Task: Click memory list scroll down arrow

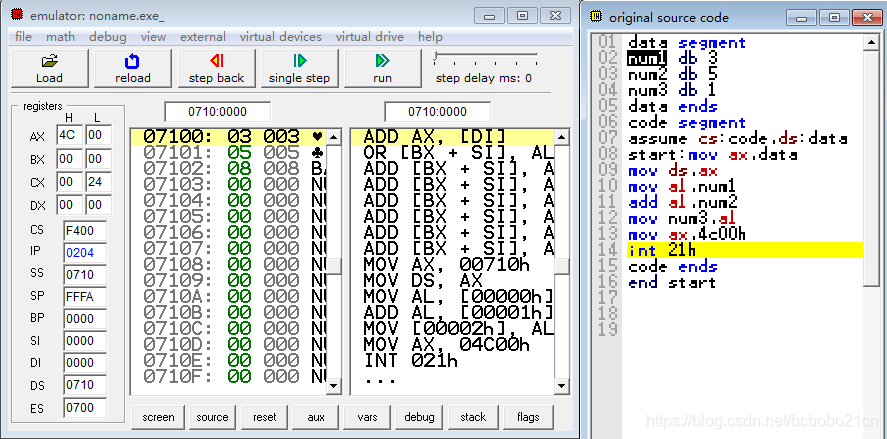Action: [334, 386]
